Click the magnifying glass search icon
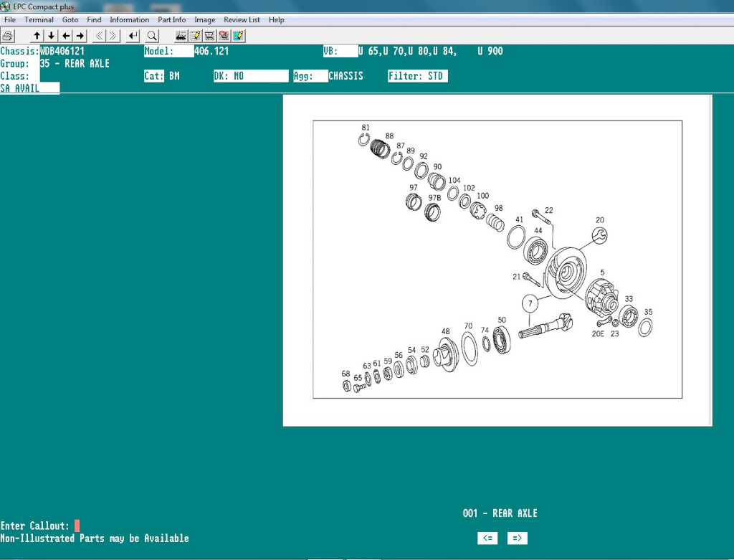Viewport: 734px width, 560px height. pyautogui.click(x=152, y=36)
